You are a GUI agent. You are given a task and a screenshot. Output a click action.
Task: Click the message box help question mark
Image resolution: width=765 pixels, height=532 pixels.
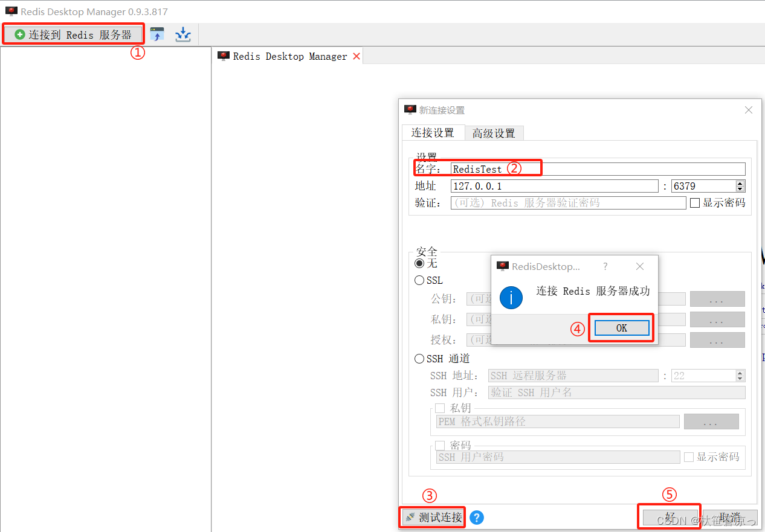tap(605, 266)
